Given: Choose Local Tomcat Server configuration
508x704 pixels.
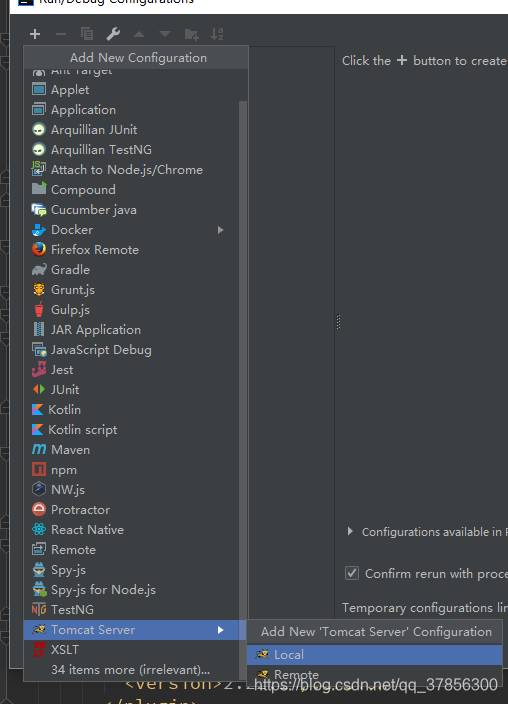Looking at the screenshot, I should tap(374, 655).
